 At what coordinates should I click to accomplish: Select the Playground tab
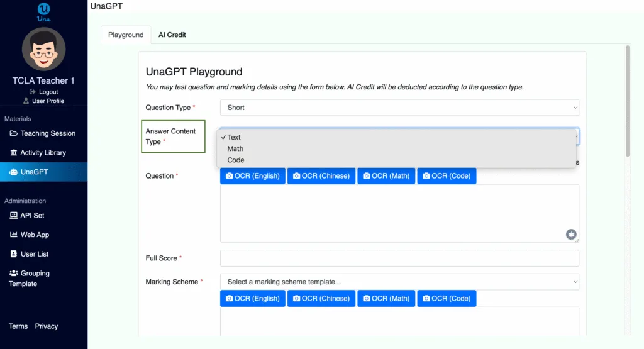(x=126, y=35)
